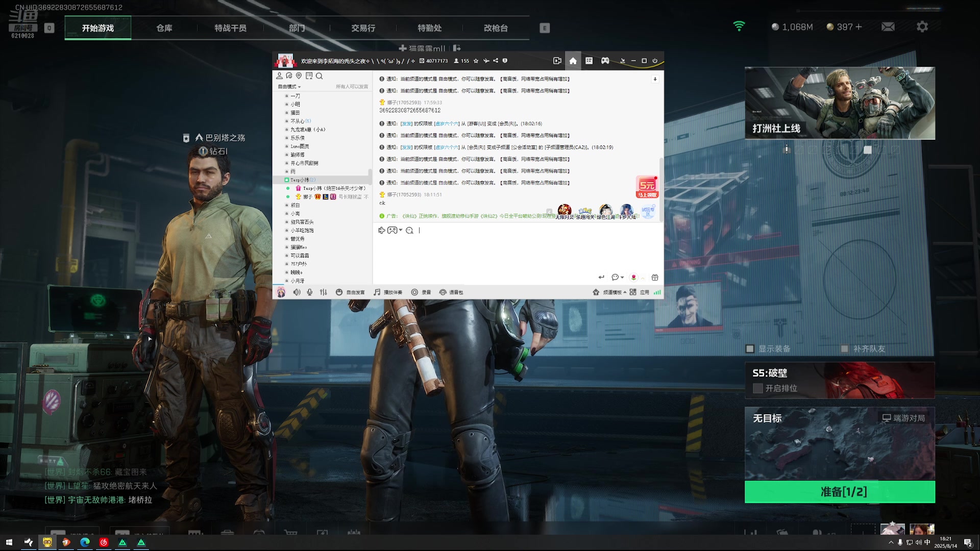Search channel members with magnifier icon
Screen dimensions: 980x551
click(x=319, y=76)
